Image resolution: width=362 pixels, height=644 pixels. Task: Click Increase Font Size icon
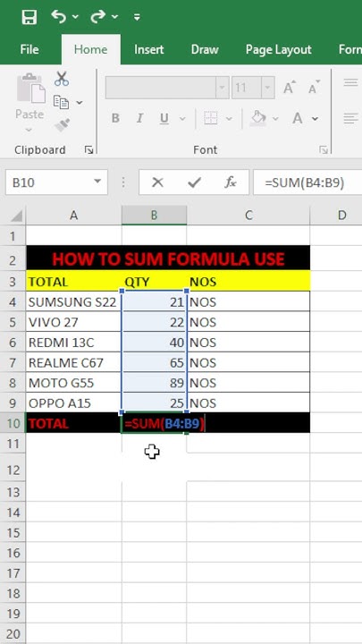point(290,87)
